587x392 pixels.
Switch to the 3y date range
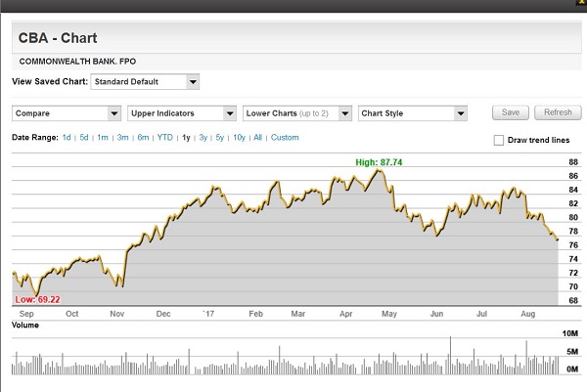click(203, 138)
